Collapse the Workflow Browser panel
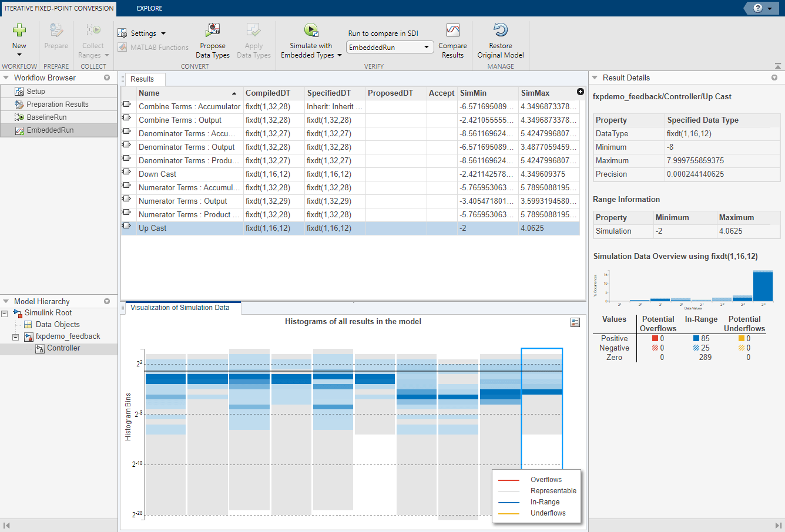The height and width of the screenshot is (532, 785). click(6, 78)
